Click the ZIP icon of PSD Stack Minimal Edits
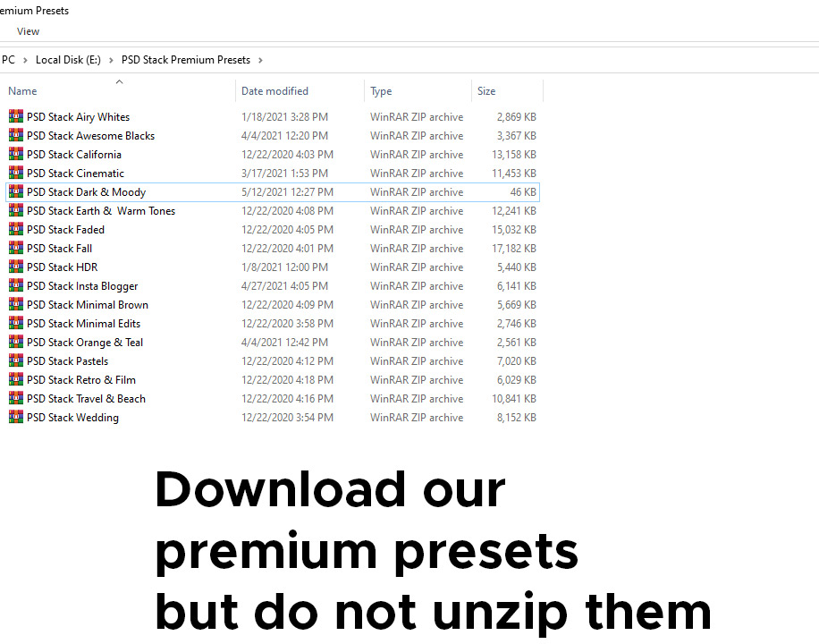This screenshot has height=644, width=819. coord(16,323)
